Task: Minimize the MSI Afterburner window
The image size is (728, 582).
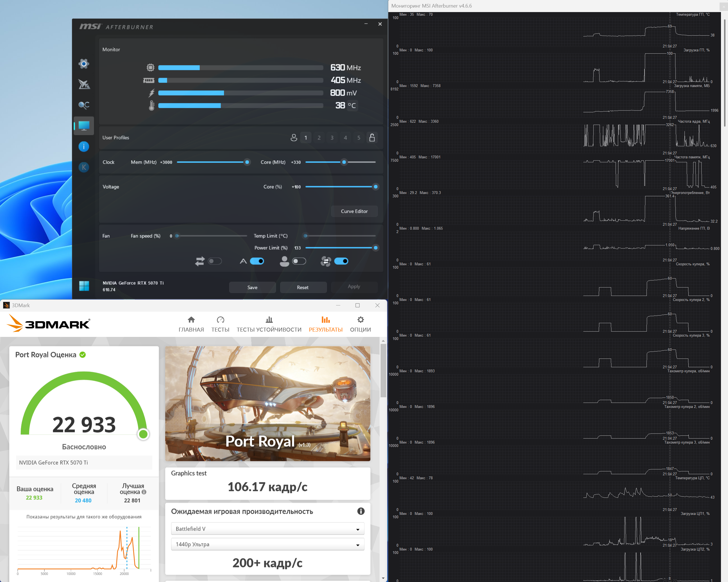Action: [366, 24]
